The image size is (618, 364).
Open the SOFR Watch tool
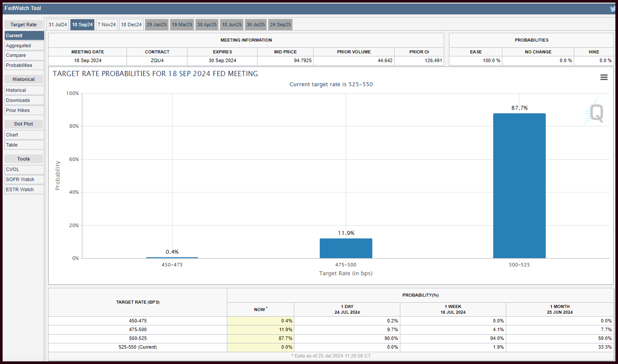point(24,180)
